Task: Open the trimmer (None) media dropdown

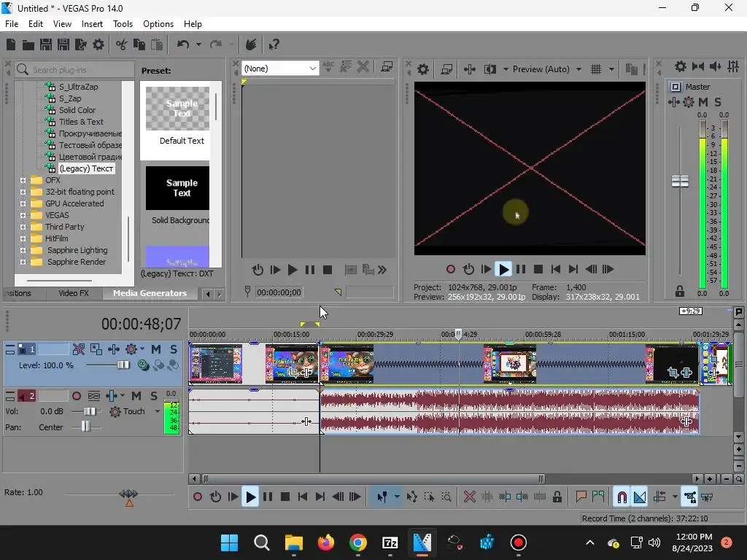Action: [280, 69]
